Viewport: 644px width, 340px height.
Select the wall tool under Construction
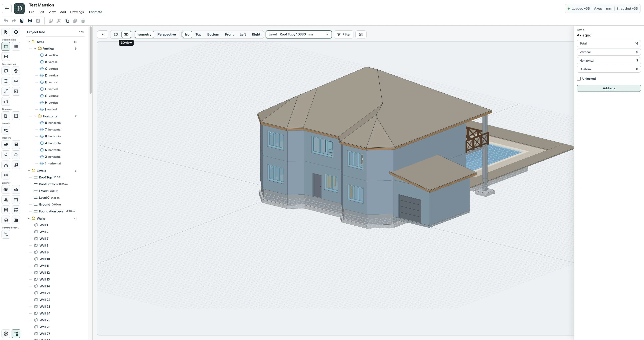[6, 71]
